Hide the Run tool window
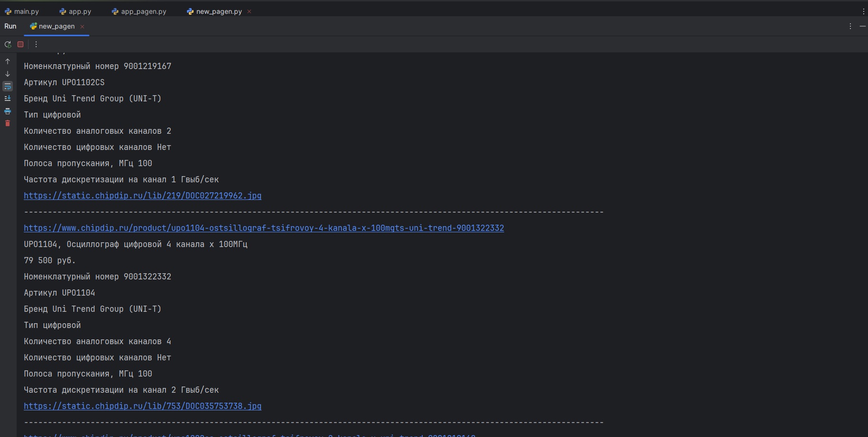 tap(862, 26)
